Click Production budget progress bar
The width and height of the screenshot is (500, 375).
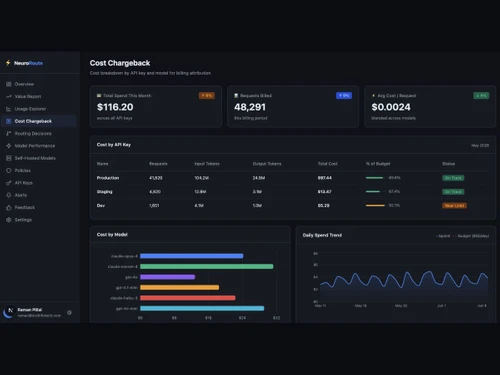(375, 178)
